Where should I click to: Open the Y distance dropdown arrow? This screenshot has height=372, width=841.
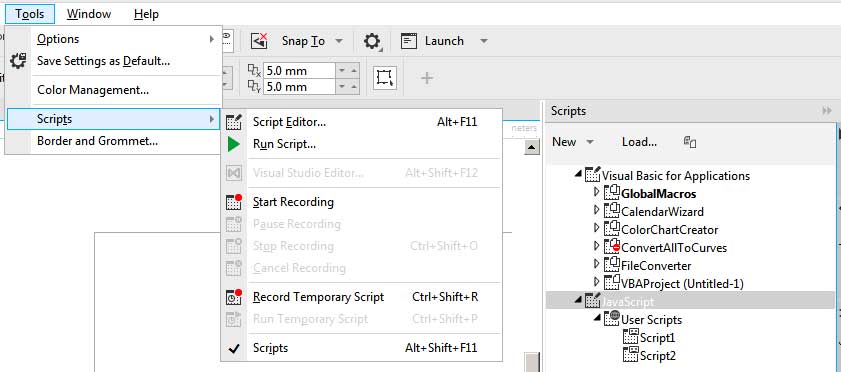coord(342,87)
